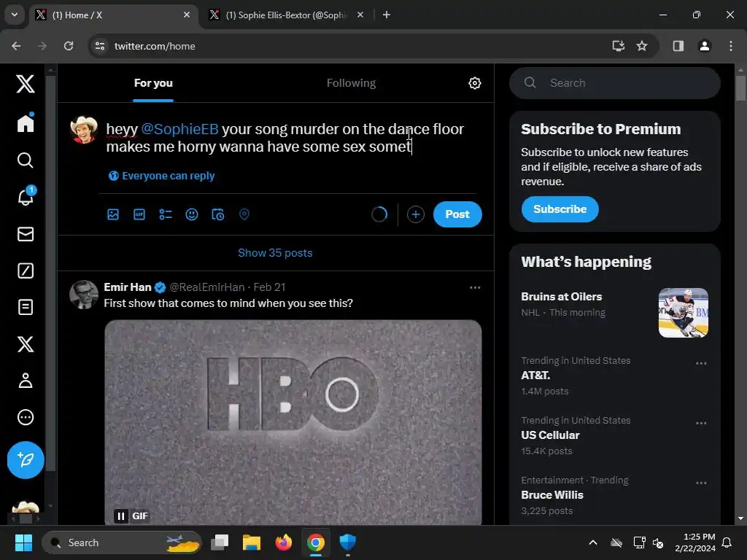The height and width of the screenshot is (560, 747).
Task: Reload the page in Chrome
Action: tap(69, 46)
